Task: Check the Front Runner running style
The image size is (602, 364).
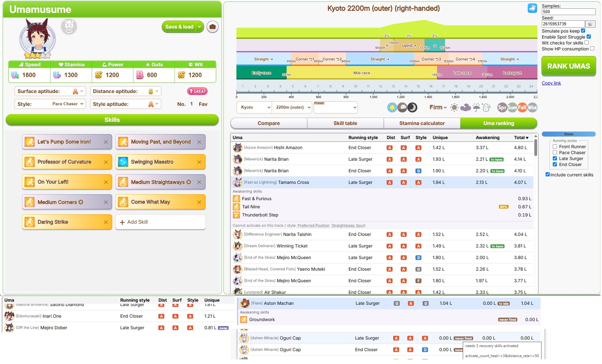Action: (x=555, y=147)
